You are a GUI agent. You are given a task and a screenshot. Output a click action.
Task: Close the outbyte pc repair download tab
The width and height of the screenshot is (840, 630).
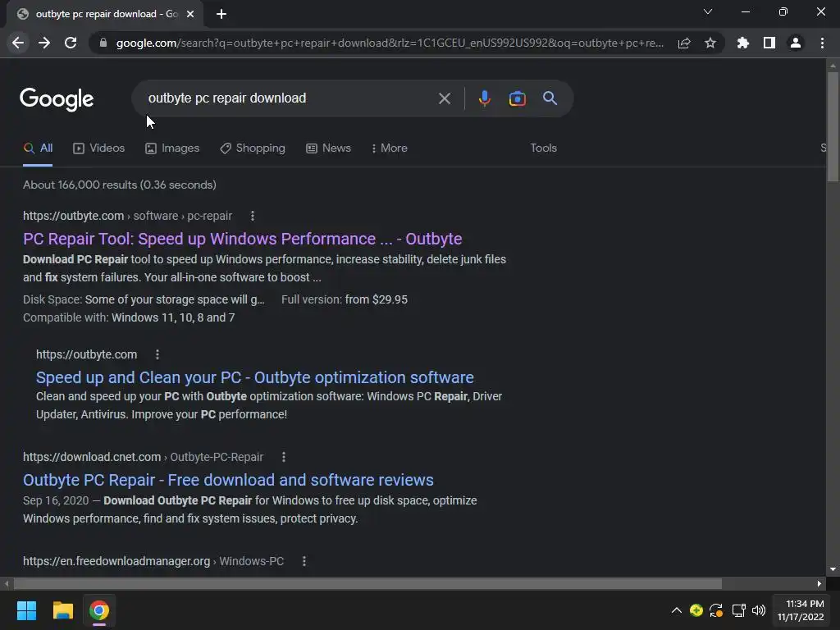[190, 14]
